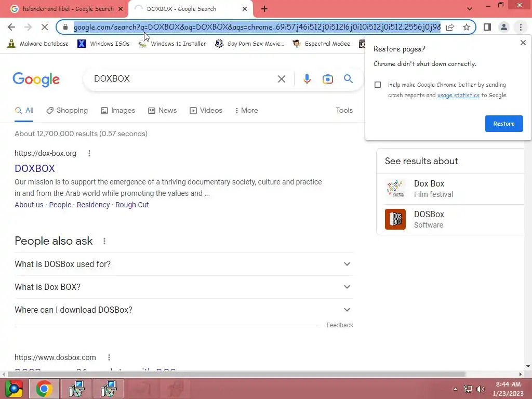Open the Malware Database bookmark
Image resolution: width=532 pixels, height=399 pixels.
pos(38,44)
